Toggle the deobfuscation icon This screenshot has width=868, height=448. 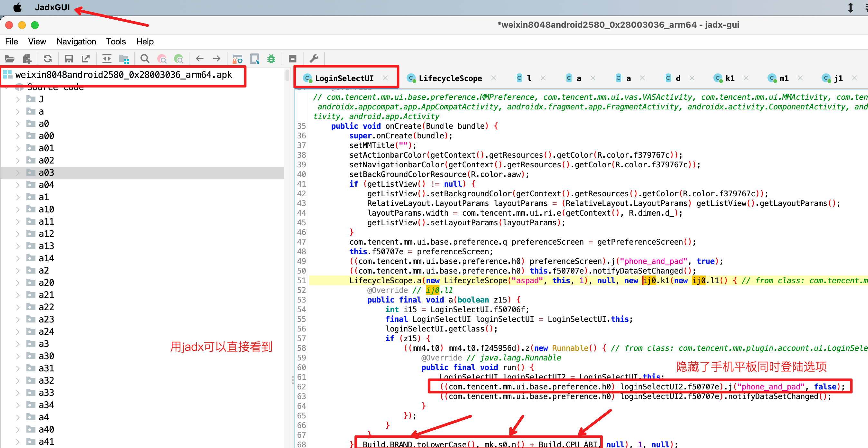(237, 59)
